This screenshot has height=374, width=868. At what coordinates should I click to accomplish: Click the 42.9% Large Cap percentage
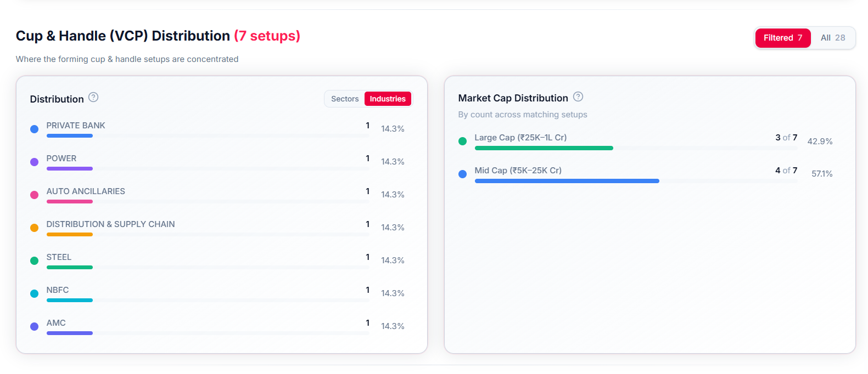pyautogui.click(x=820, y=141)
